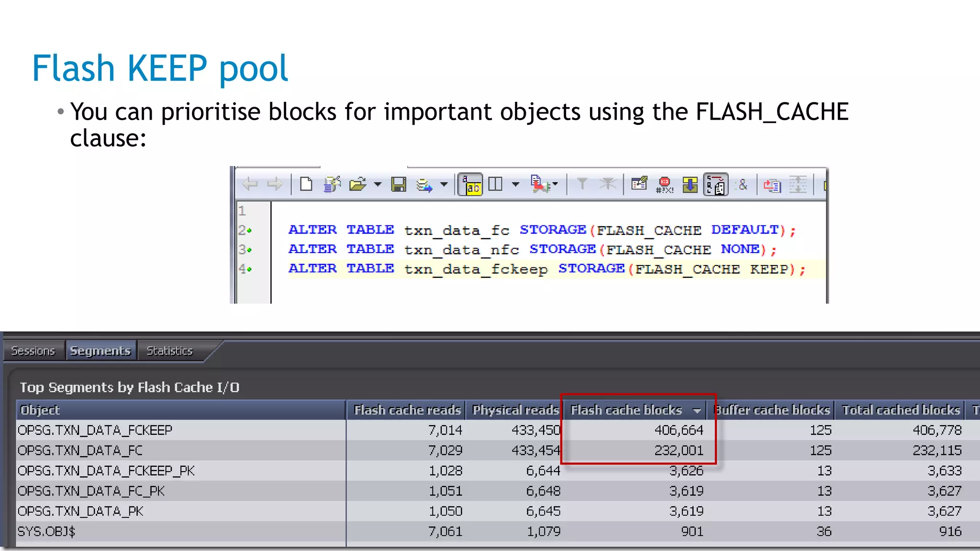
Task: Save the script with the floppy disk icon
Action: [399, 184]
